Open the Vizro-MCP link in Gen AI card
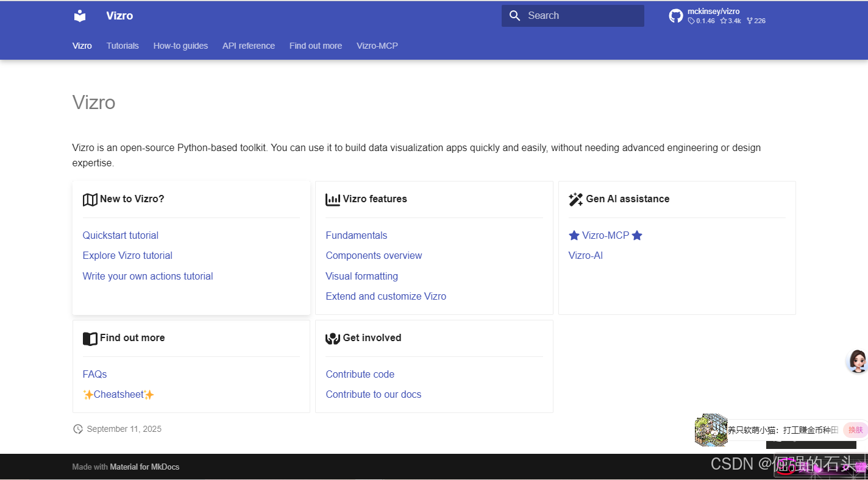The image size is (868, 480). pos(605,235)
